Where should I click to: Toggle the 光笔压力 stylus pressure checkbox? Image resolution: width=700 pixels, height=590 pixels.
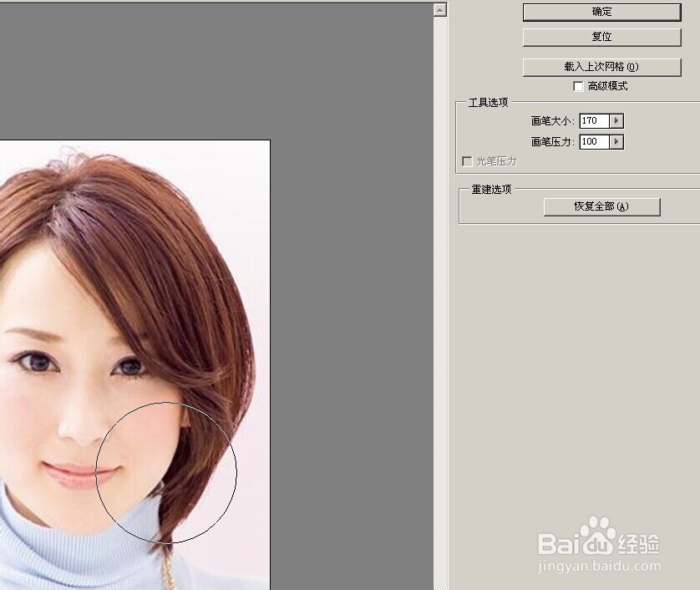click(467, 161)
